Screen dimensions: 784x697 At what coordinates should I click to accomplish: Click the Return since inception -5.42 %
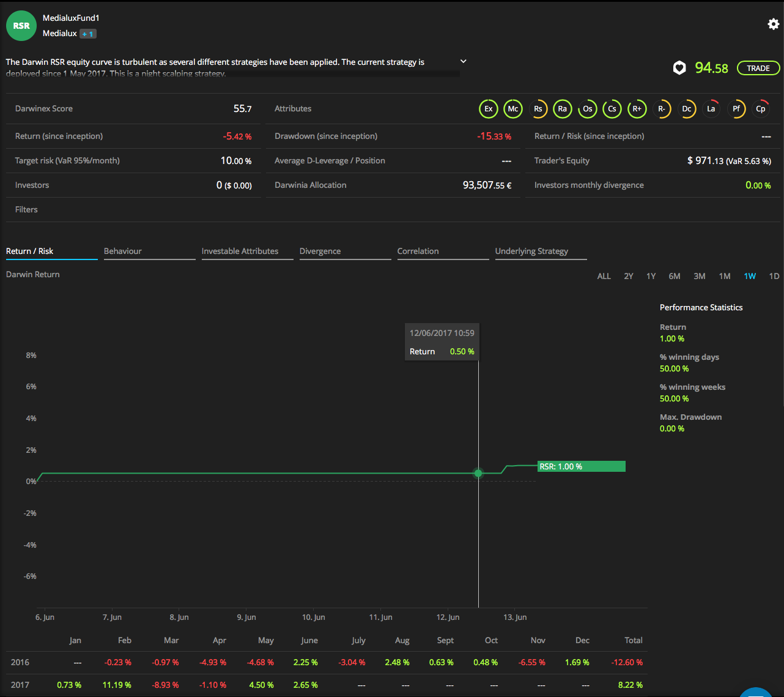[237, 136]
